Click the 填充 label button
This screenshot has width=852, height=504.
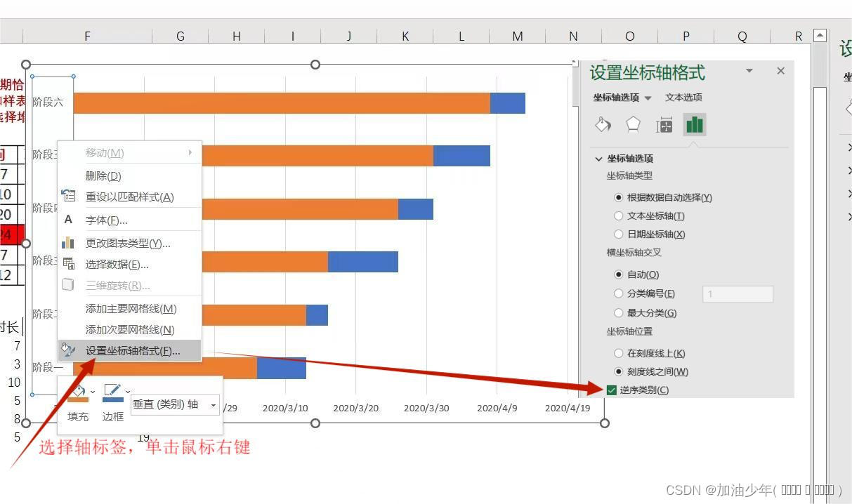tap(78, 416)
